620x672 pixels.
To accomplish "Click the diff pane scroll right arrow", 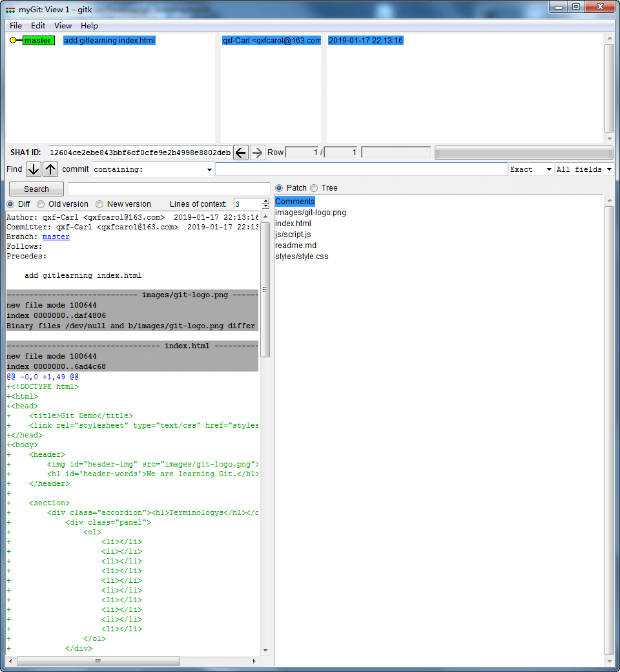I will 254,661.
